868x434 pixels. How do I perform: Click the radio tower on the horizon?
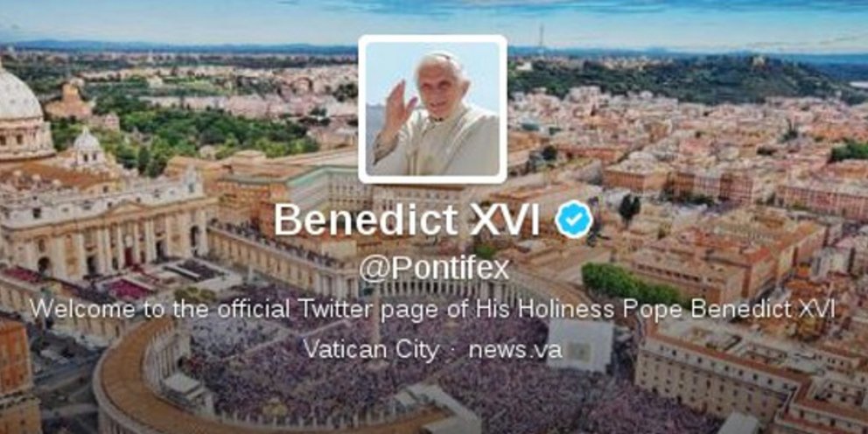[x=542, y=40]
